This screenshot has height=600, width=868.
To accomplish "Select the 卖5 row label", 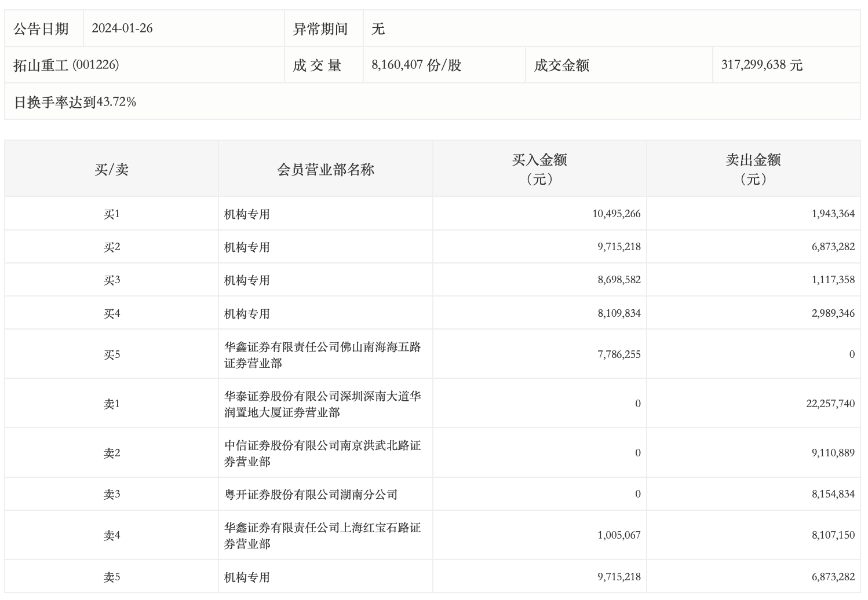I will 111,577.
